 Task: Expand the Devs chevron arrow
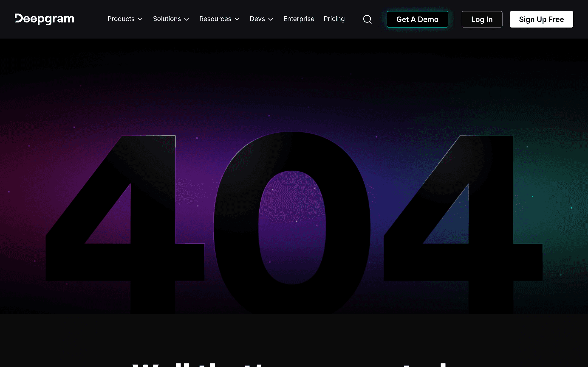tap(271, 19)
